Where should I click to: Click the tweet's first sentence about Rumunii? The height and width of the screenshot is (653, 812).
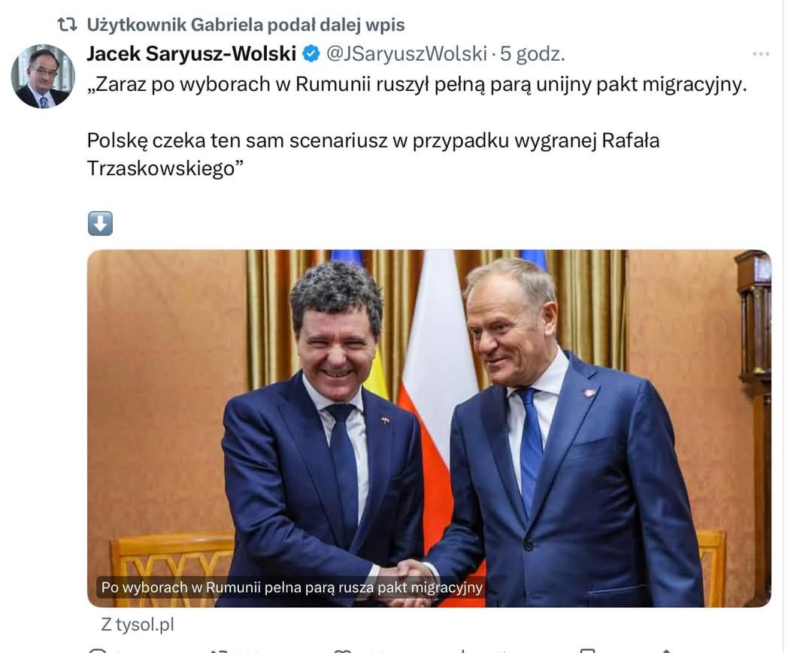[x=417, y=84]
